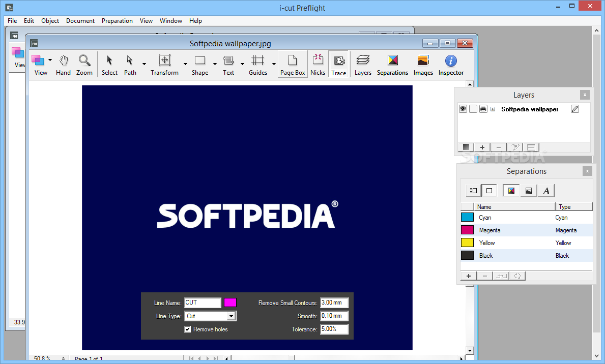
Task: Click pencil edit icon on Softpedia wallpaper layer
Action: coord(575,109)
